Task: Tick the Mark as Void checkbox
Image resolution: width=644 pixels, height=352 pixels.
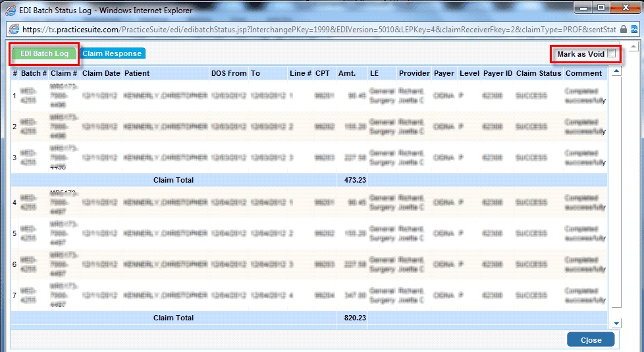Action: point(611,53)
